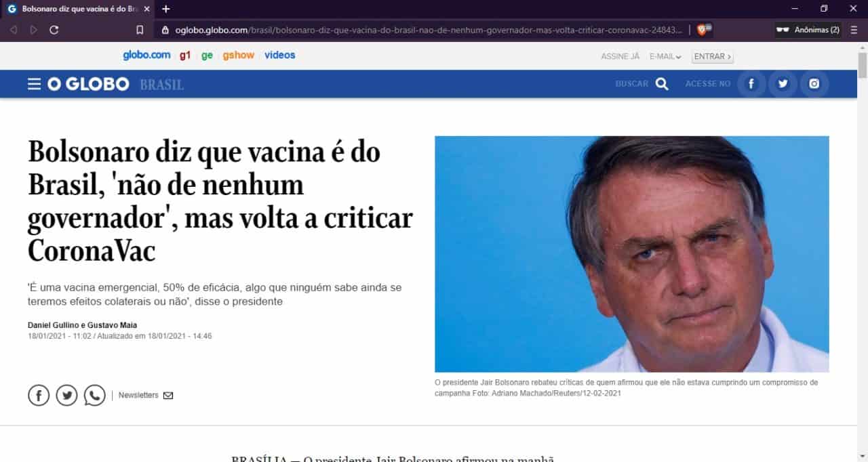
Task: Expand the E-MAIL dropdown
Action: click(x=665, y=57)
